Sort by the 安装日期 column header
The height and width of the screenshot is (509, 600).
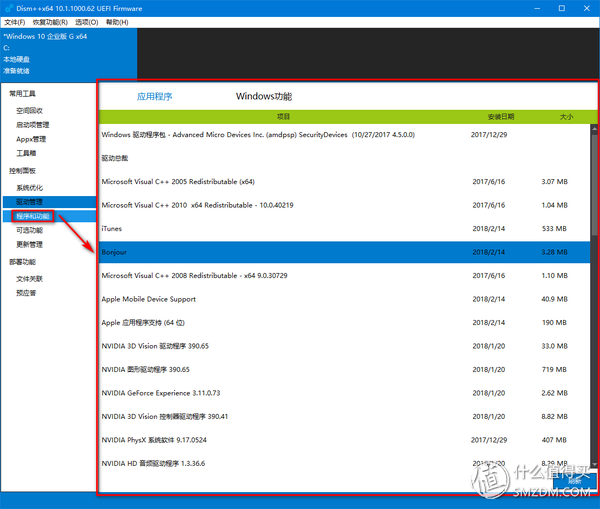click(x=501, y=117)
